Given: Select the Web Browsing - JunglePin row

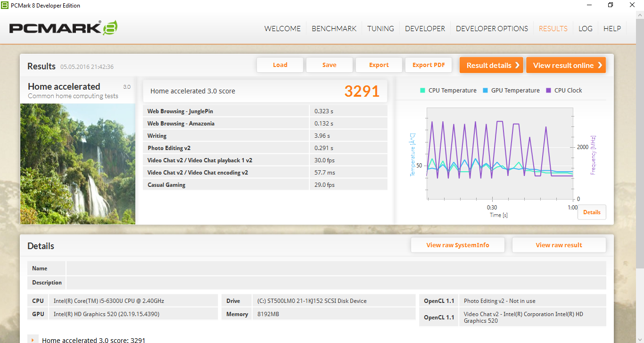Looking at the screenshot, I should point(265,111).
